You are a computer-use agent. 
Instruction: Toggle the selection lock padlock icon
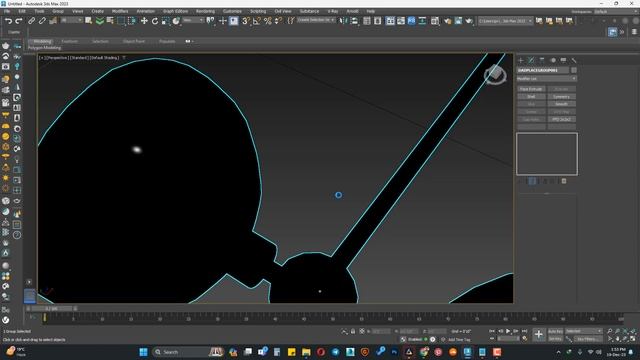coord(353,331)
